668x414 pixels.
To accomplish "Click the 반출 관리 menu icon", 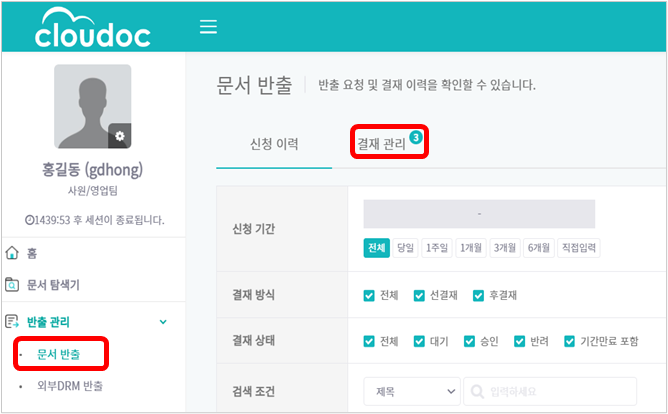I will 13,321.
